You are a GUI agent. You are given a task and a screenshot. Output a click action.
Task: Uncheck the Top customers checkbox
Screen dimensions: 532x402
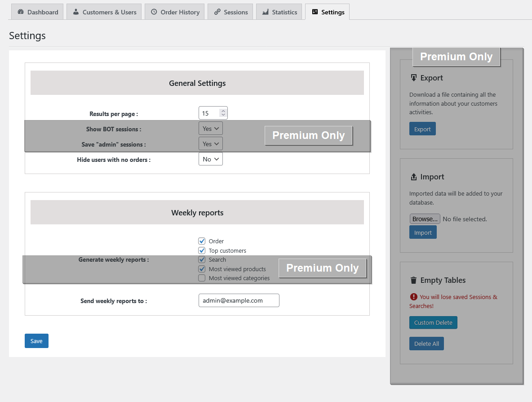tap(202, 250)
